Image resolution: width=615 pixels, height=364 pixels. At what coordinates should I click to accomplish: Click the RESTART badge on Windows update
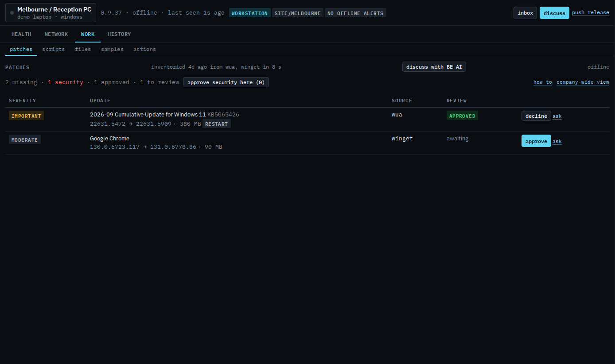tap(217, 124)
